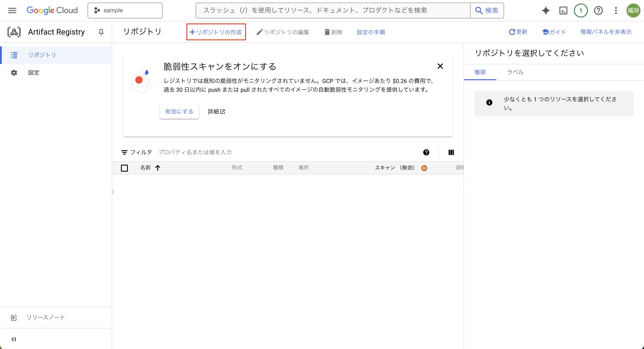Viewport: 644px width, 349px height.
Task: Open 設定 in the left sidebar
Action: [56, 73]
